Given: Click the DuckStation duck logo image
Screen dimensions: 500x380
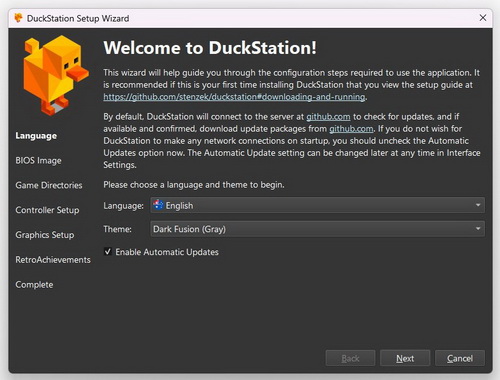Looking at the screenshot, I should [56, 75].
